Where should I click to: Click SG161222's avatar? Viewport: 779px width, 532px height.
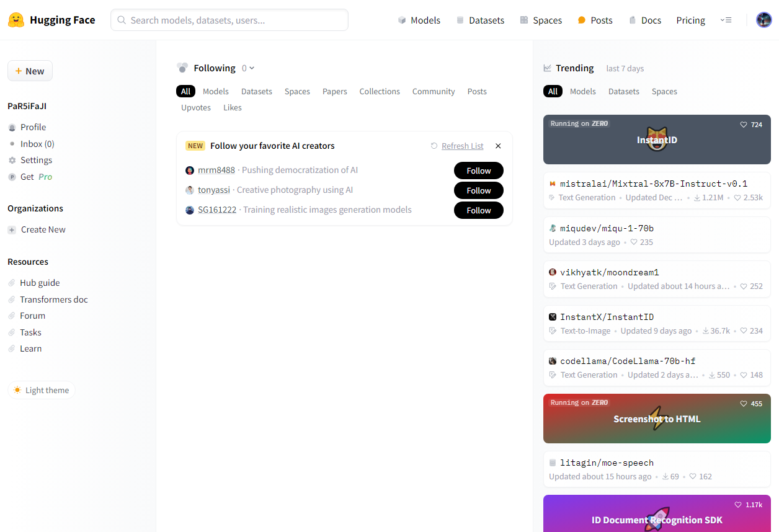point(190,210)
